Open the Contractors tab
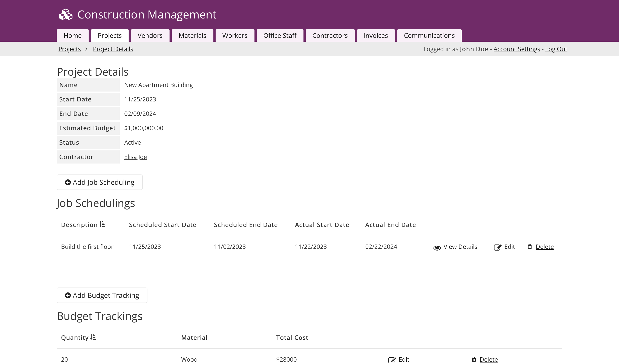The image size is (619, 364). click(330, 35)
